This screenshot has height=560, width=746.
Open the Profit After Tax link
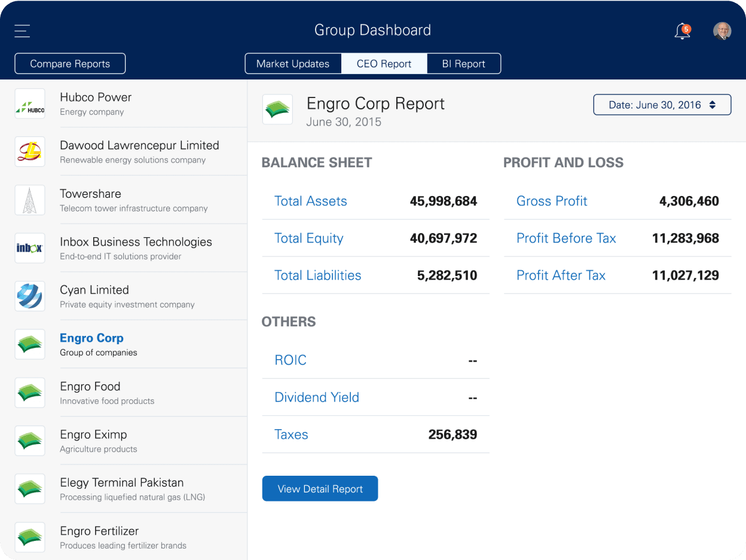click(x=561, y=276)
